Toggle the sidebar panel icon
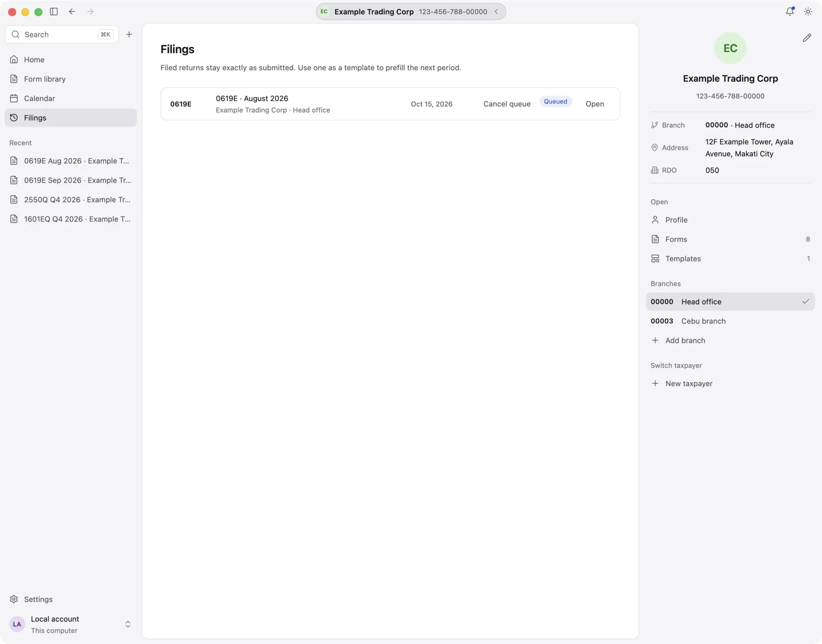Screen dimensions: 822x644 click(x=54, y=11)
